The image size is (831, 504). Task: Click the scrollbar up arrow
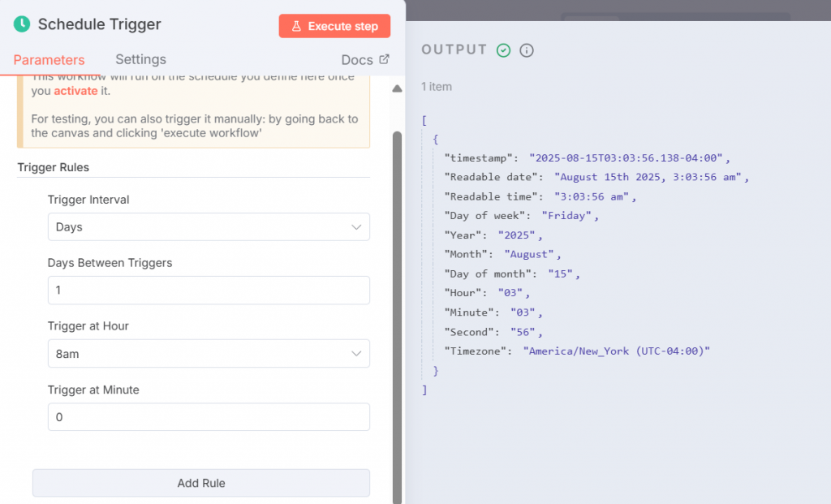coord(397,89)
